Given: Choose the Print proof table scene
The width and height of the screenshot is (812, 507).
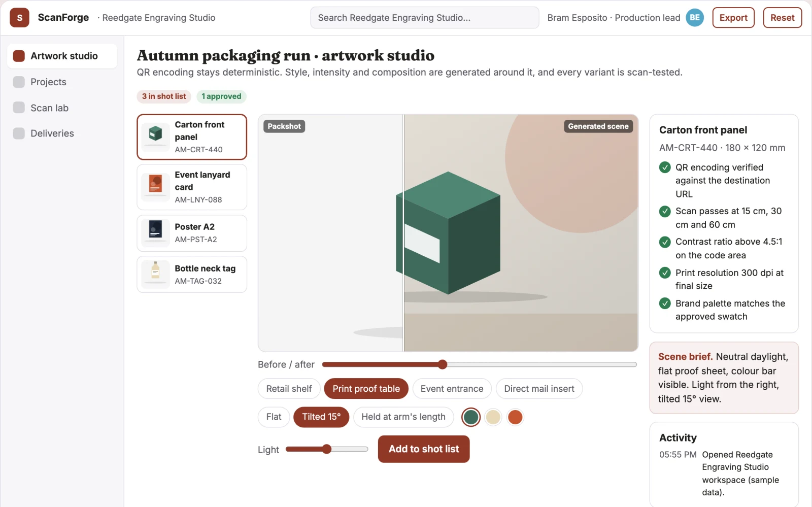Looking at the screenshot, I should tap(366, 389).
